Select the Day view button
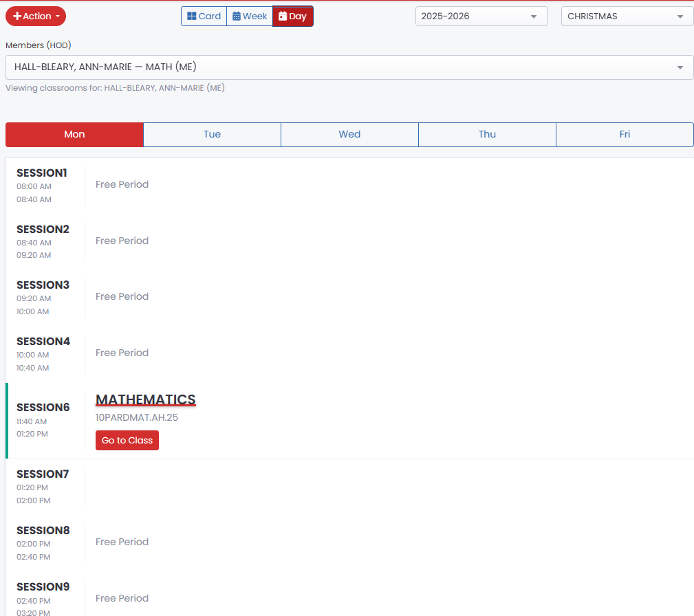 (x=292, y=16)
